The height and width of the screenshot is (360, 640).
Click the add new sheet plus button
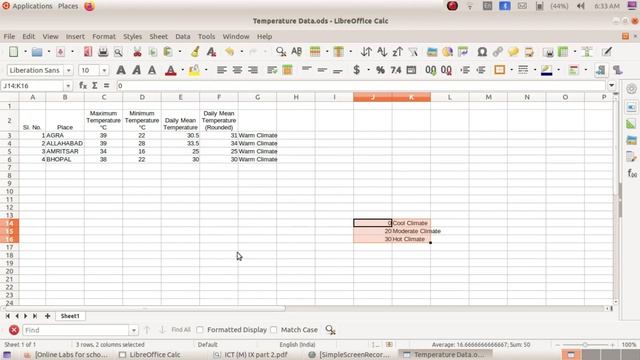click(47, 316)
